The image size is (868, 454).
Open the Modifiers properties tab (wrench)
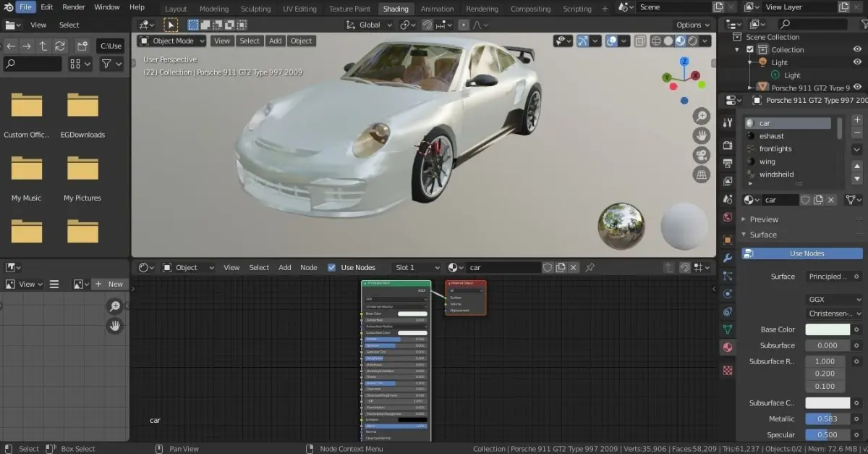coord(728,258)
